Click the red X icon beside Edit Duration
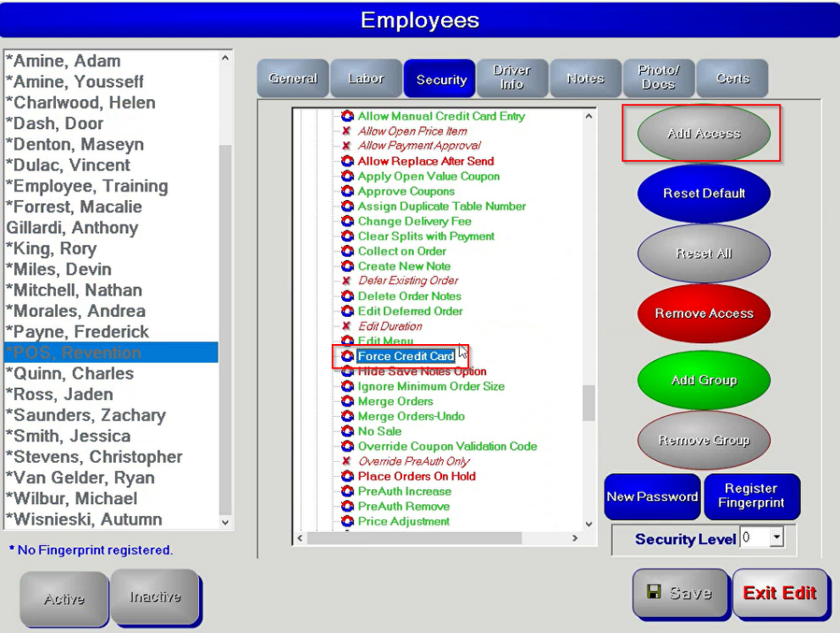The height and width of the screenshot is (633, 840). click(x=346, y=326)
